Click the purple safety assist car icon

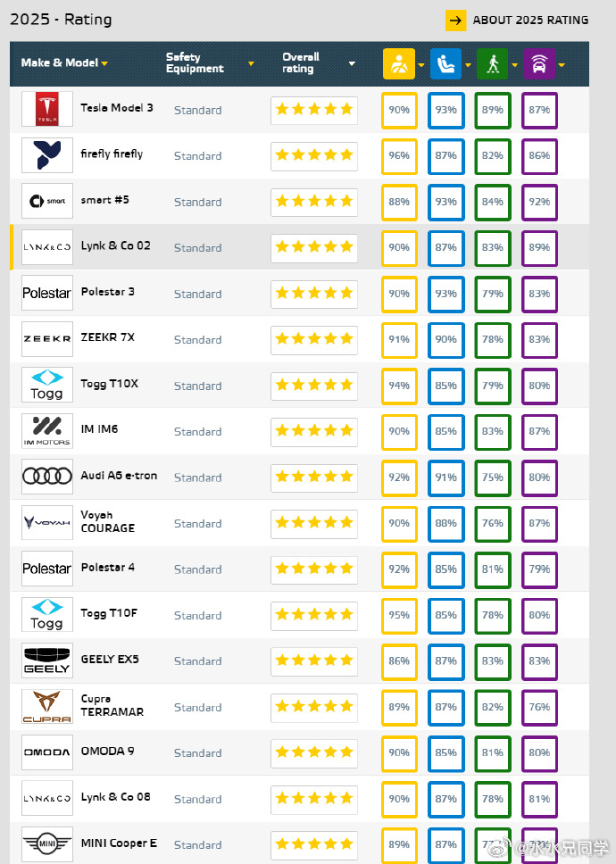click(539, 64)
